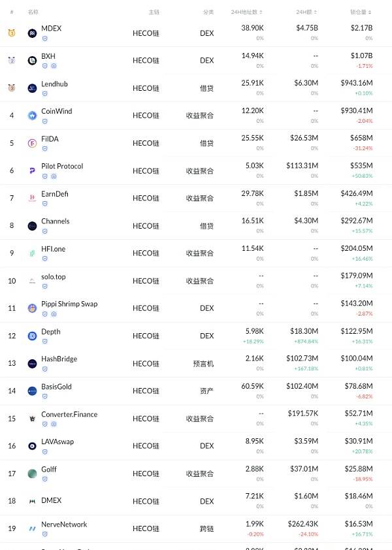Screen dimensions: 392x550
Task: Click the MDEX project logo icon
Action: pos(32,33)
